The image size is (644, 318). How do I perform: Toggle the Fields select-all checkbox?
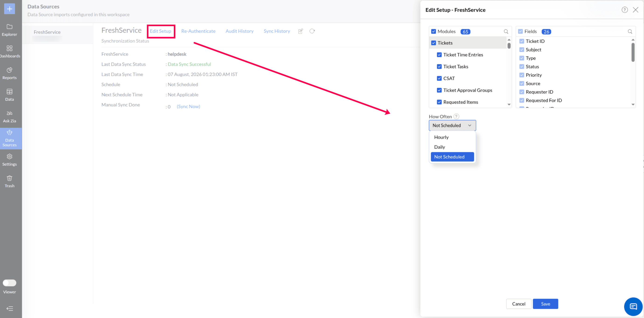[x=520, y=32]
